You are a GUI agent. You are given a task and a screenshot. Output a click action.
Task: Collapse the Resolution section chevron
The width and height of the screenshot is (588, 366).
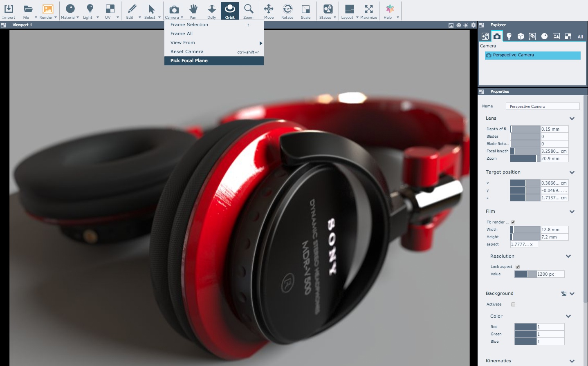pyautogui.click(x=568, y=257)
